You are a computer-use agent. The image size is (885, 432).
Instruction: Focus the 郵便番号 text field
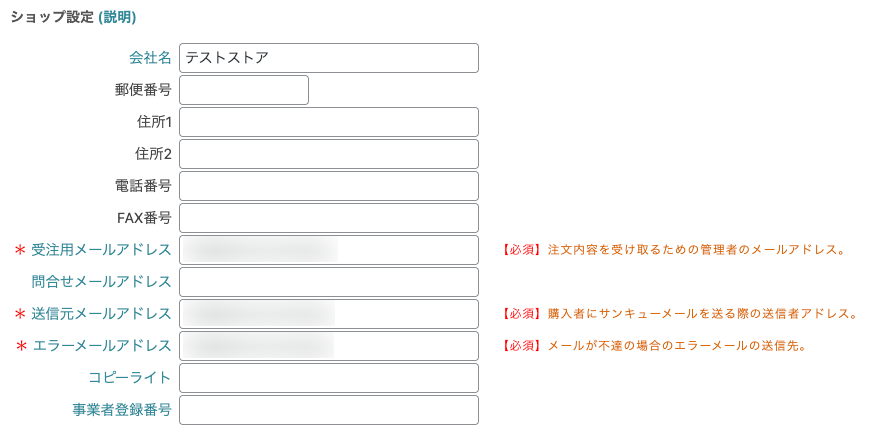pos(243,90)
